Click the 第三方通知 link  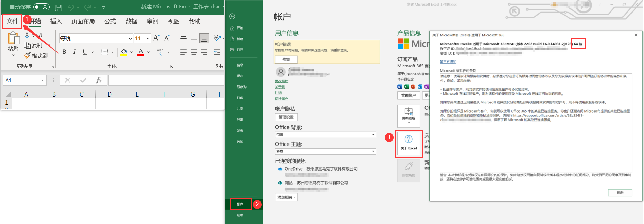448,62
